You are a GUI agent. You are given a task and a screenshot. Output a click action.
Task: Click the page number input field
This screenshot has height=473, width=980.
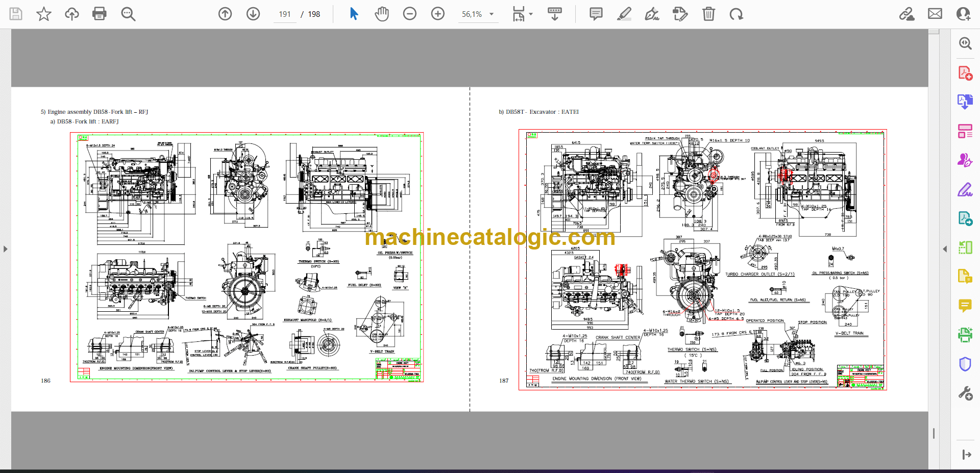pos(285,14)
